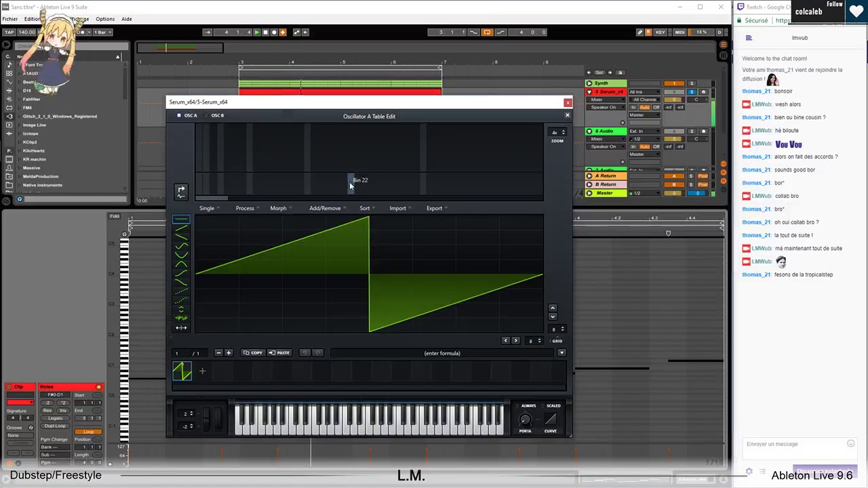Click the Twitch chat hamburger menu icon
Screen dimensions: 868x488
[x=749, y=38]
